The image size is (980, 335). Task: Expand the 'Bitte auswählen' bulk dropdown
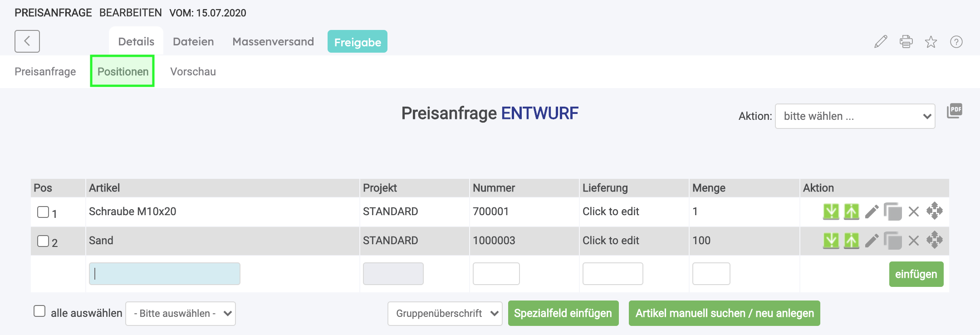pyautogui.click(x=181, y=314)
